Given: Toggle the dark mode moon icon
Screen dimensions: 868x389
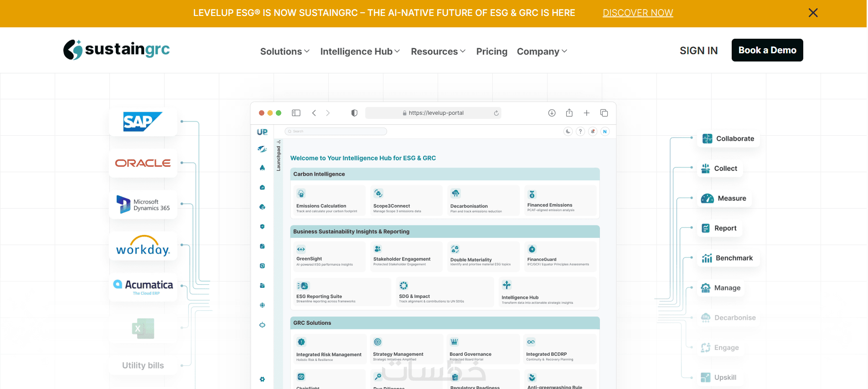Looking at the screenshot, I should coord(568,132).
